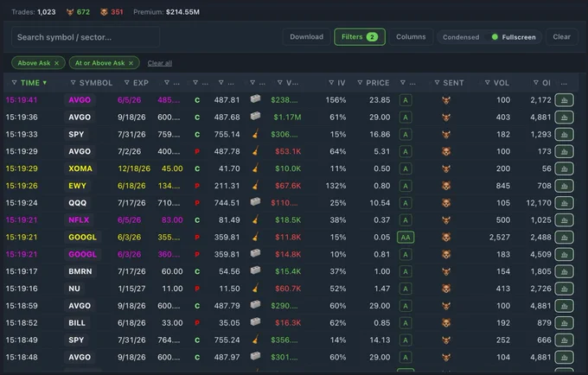
Task: Open chart icon for NFLX row
Action: [x=564, y=220]
